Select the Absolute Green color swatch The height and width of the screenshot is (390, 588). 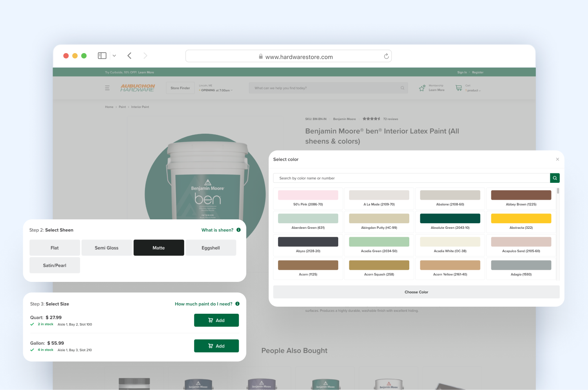click(x=450, y=218)
